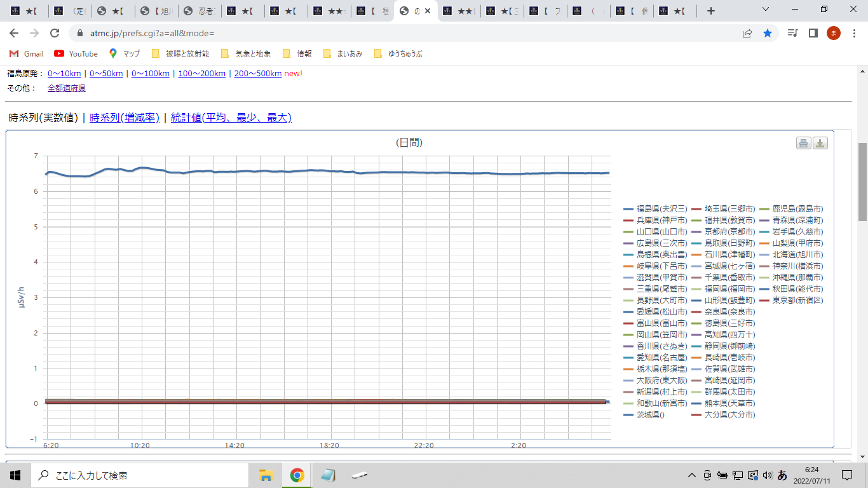Open the マップ bookmark

pyautogui.click(x=125, y=54)
